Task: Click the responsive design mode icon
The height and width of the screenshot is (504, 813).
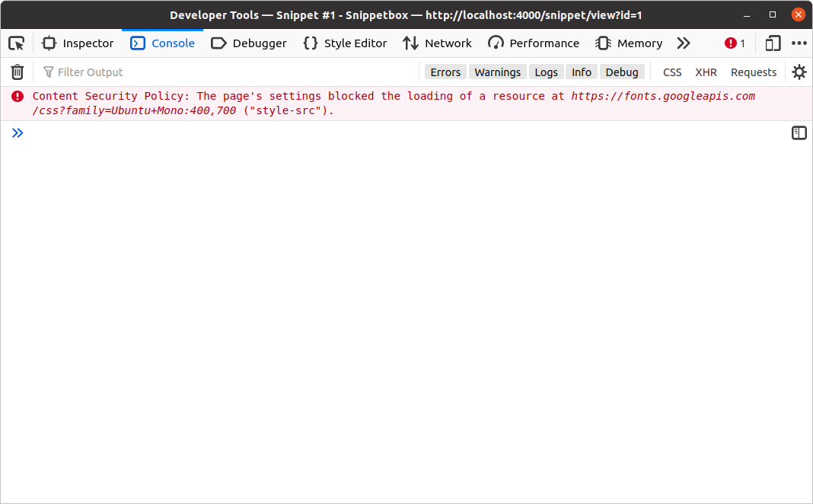Action: pos(773,43)
